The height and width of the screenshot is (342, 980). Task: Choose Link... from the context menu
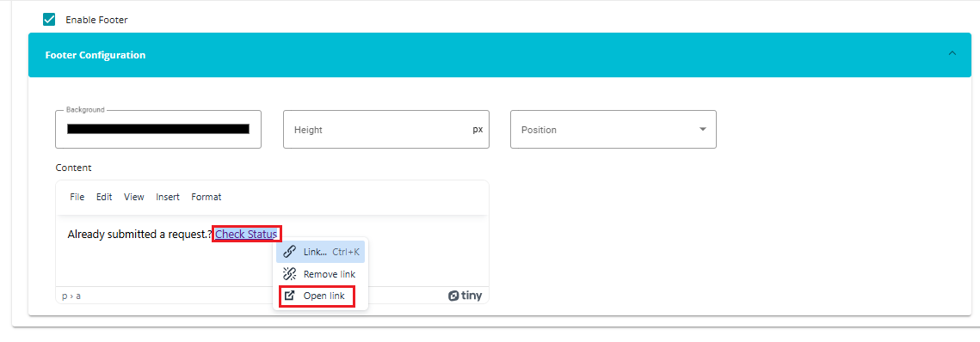321,252
